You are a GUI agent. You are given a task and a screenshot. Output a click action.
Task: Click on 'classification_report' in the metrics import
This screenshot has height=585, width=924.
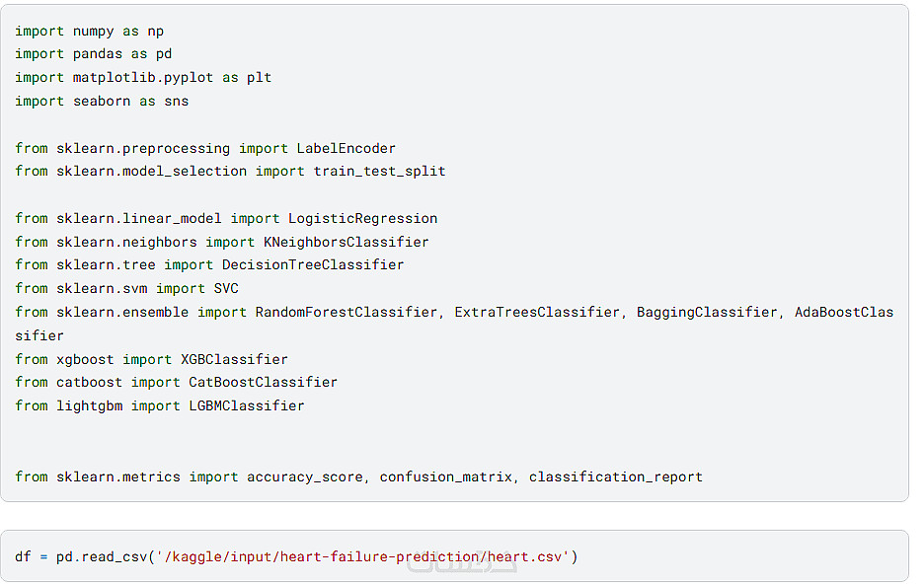[x=615, y=476]
